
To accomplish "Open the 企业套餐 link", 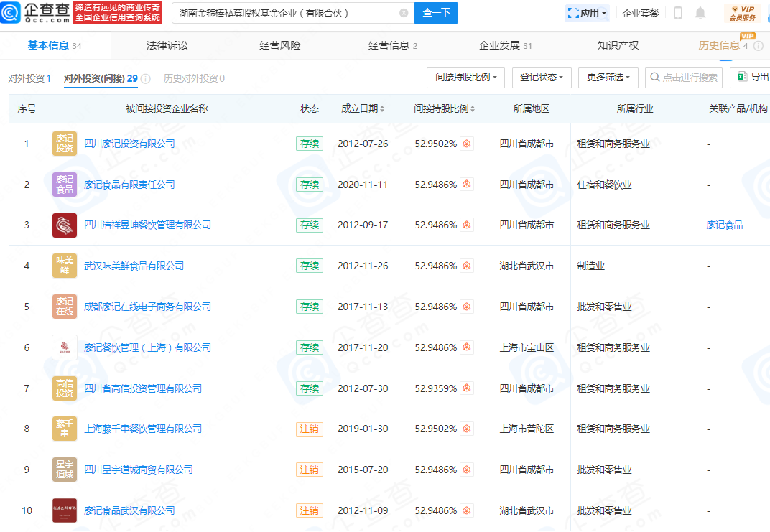I will 641,13.
